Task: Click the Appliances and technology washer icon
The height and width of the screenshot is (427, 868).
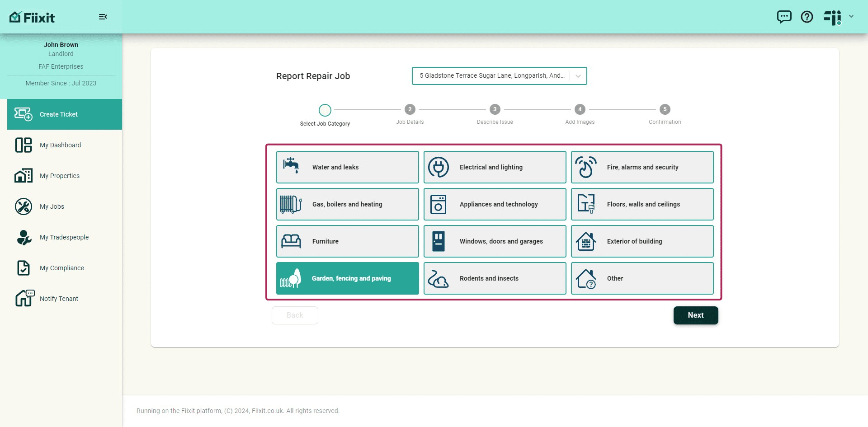Action: (438, 204)
